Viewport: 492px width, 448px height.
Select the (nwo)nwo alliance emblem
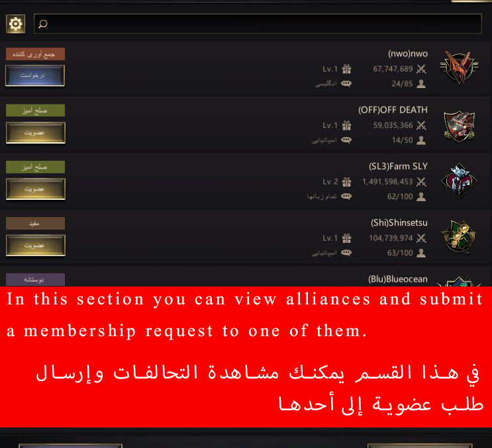coord(459,67)
